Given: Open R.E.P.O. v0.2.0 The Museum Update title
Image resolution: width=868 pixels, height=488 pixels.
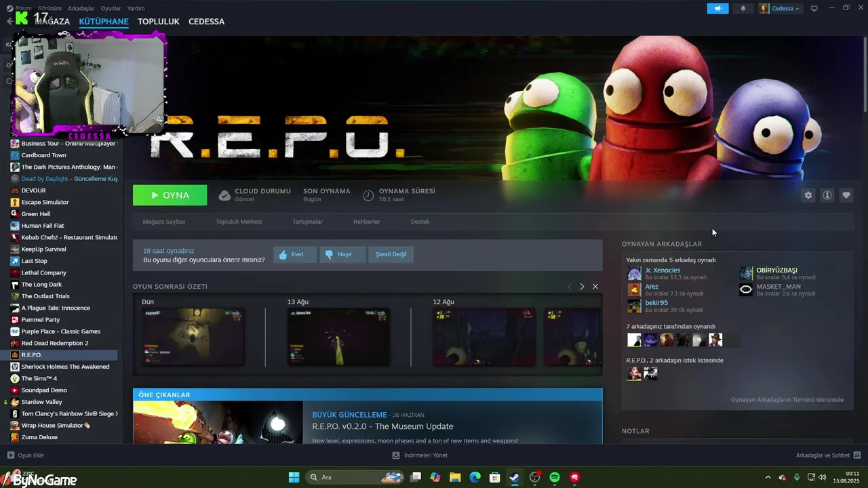Looking at the screenshot, I should [382, 426].
